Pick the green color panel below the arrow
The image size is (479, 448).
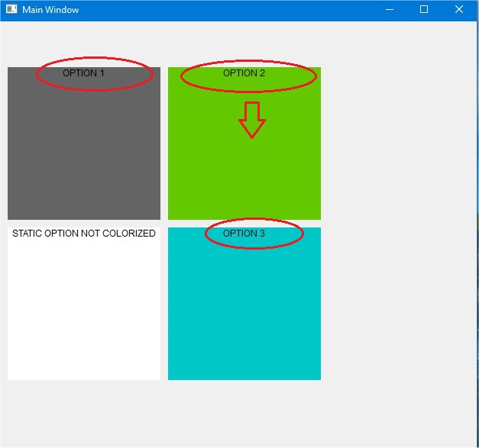click(244, 179)
